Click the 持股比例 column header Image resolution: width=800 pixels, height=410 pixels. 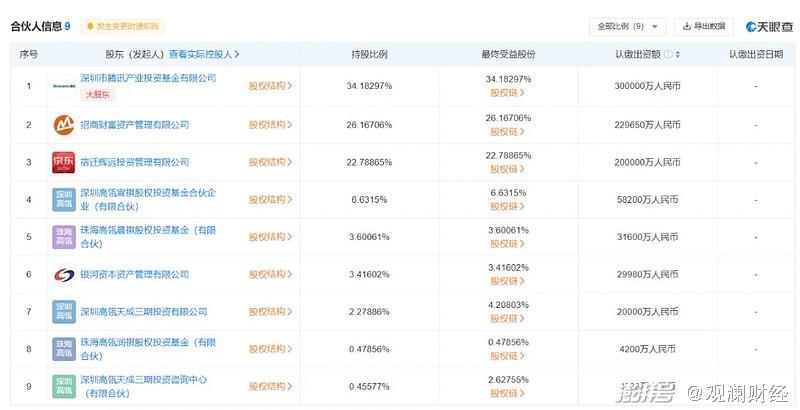coord(369,54)
